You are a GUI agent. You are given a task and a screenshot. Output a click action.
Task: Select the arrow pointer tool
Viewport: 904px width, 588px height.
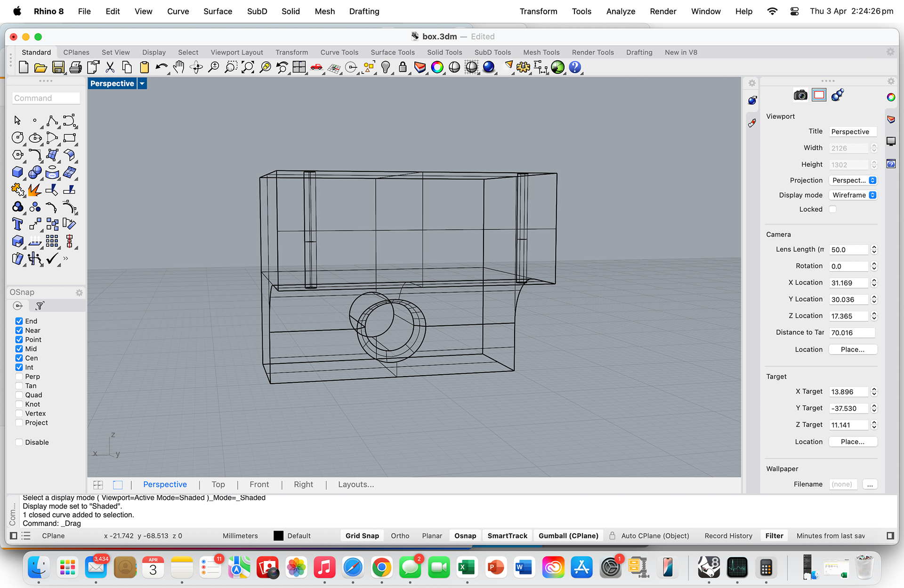point(17,121)
